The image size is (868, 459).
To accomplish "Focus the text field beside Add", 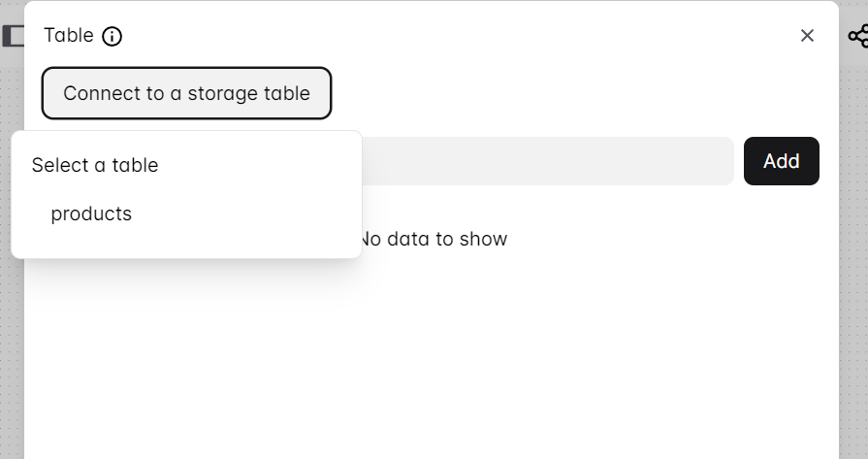I will [547, 161].
